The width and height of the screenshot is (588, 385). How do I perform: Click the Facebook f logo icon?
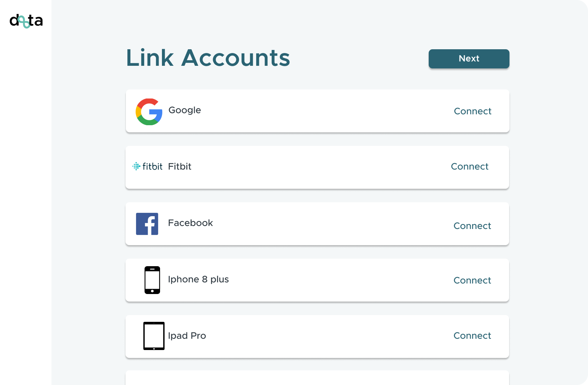click(147, 224)
